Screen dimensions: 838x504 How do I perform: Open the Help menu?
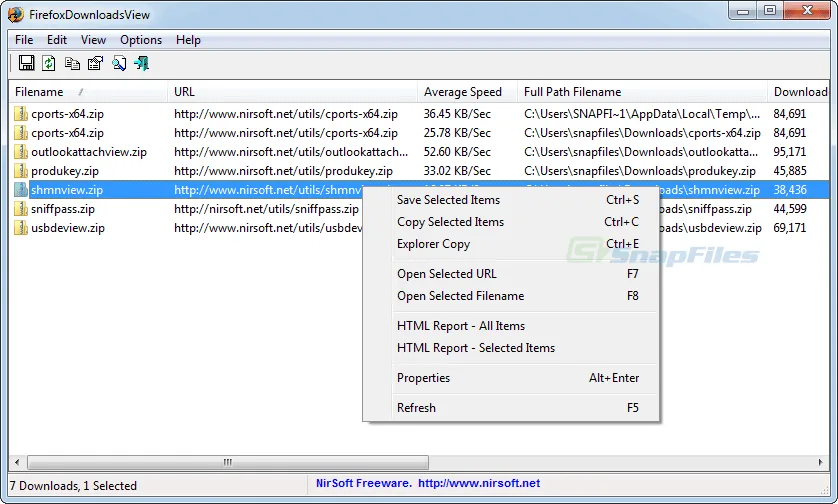tap(188, 40)
